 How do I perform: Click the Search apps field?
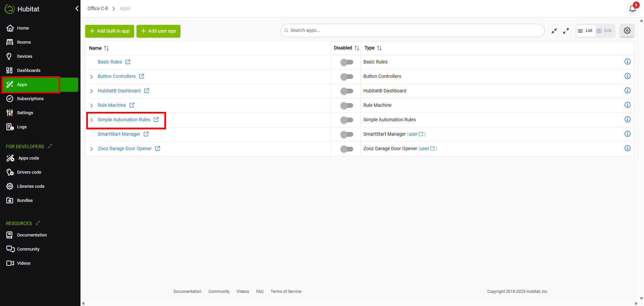coord(412,31)
